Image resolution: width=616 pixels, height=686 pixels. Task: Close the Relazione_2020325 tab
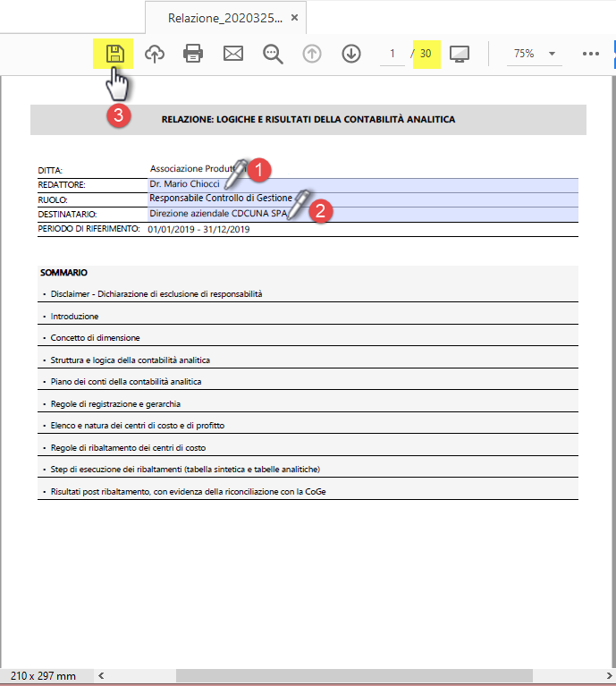pos(295,18)
